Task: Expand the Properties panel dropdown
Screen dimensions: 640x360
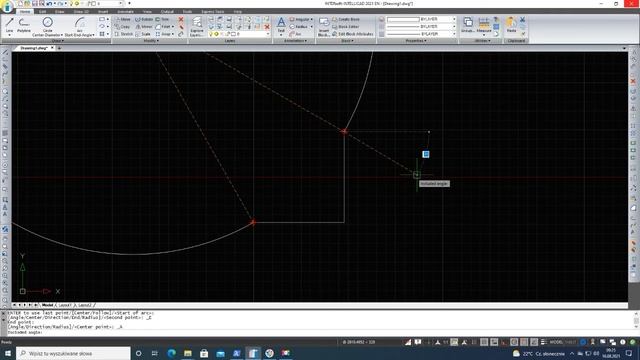Action: pyautogui.click(x=416, y=41)
